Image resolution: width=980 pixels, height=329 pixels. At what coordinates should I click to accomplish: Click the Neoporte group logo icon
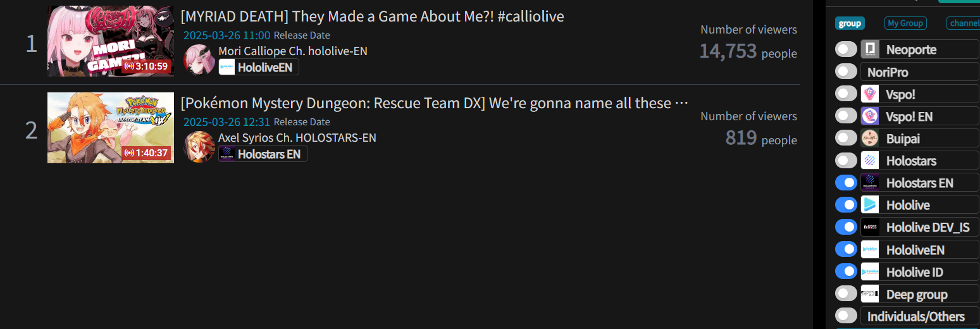pyautogui.click(x=870, y=49)
